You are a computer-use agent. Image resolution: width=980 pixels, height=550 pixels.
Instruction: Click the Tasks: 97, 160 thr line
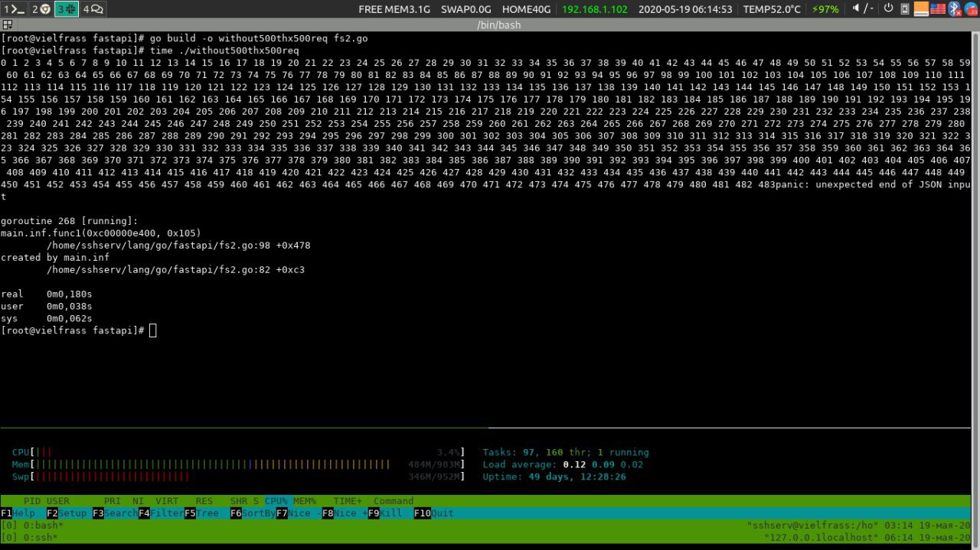[x=566, y=452]
